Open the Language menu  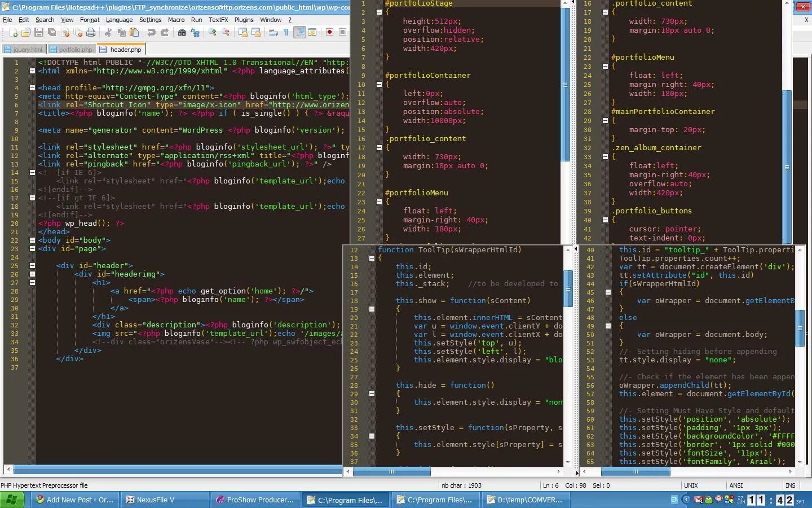point(119,20)
